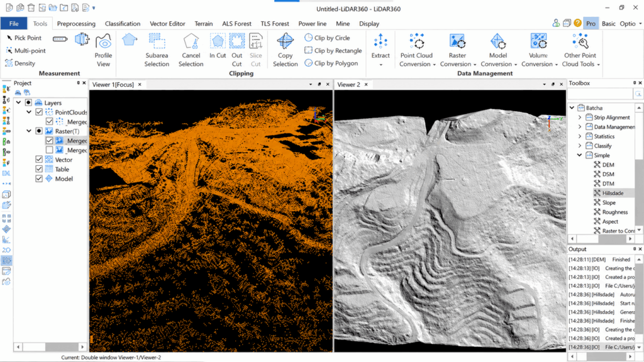Use the Copy Selection tool

coord(285,50)
